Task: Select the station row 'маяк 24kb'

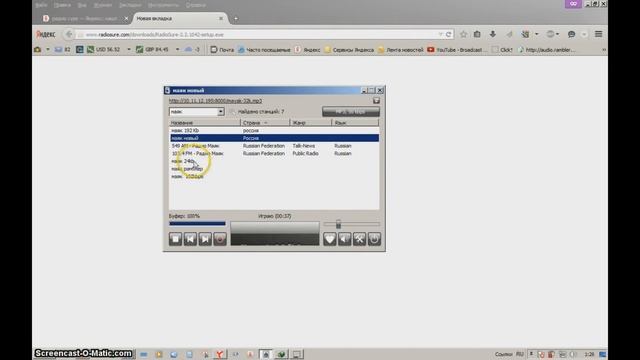Action: pos(274,161)
